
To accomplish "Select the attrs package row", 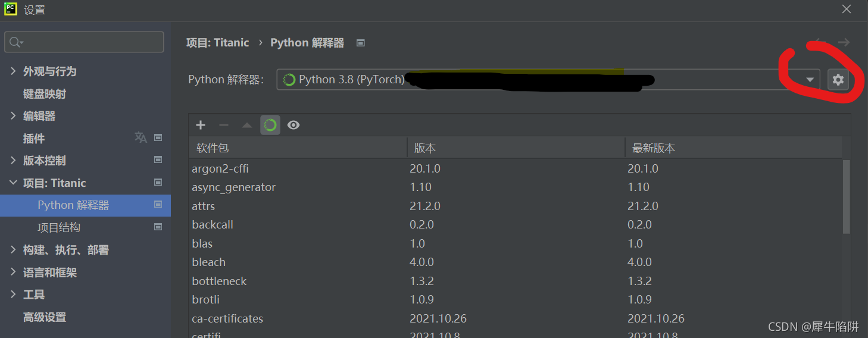I will pos(516,206).
